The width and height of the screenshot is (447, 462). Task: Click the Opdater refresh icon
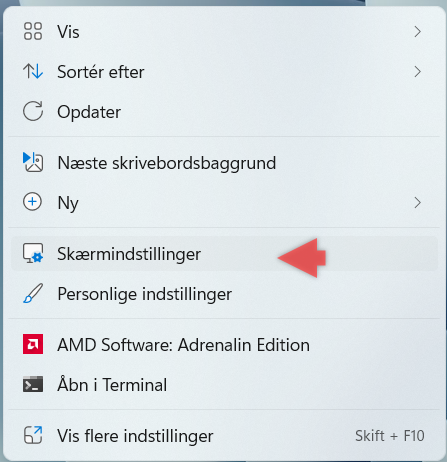(33, 111)
